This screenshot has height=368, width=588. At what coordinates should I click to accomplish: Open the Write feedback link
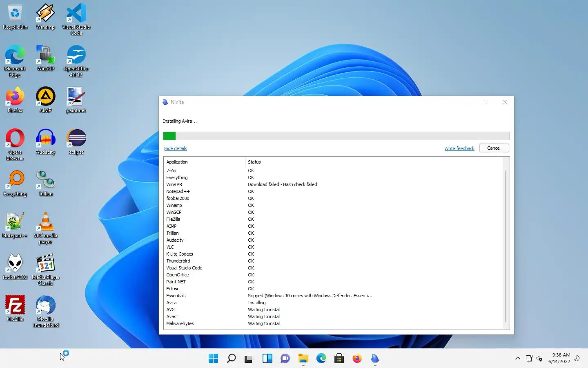tap(459, 148)
